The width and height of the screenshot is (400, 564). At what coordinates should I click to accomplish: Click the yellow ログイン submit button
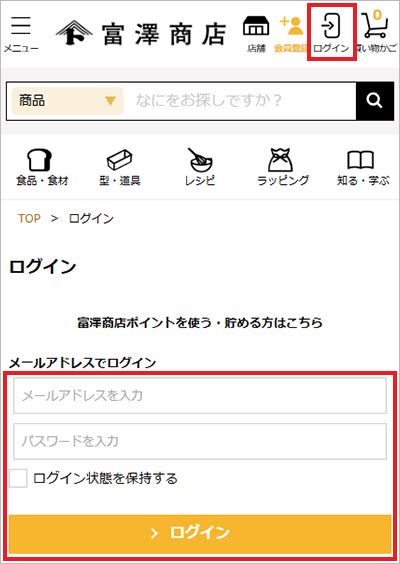(200, 534)
